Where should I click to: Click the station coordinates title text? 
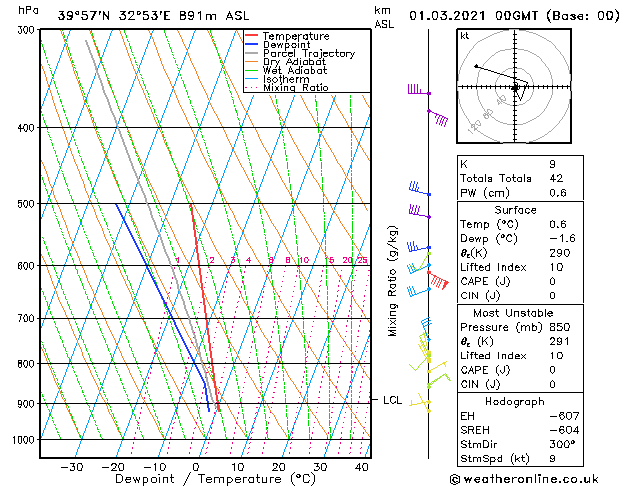click(x=153, y=16)
